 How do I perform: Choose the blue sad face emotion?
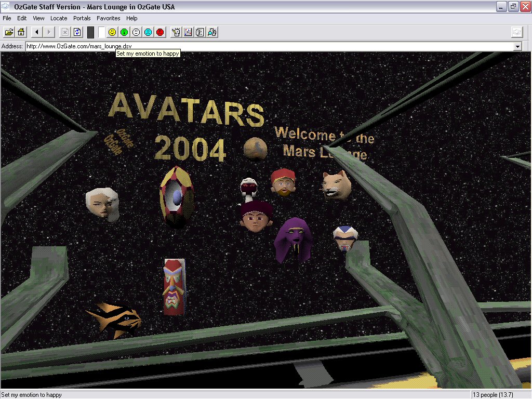pyautogui.click(x=148, y=32)
